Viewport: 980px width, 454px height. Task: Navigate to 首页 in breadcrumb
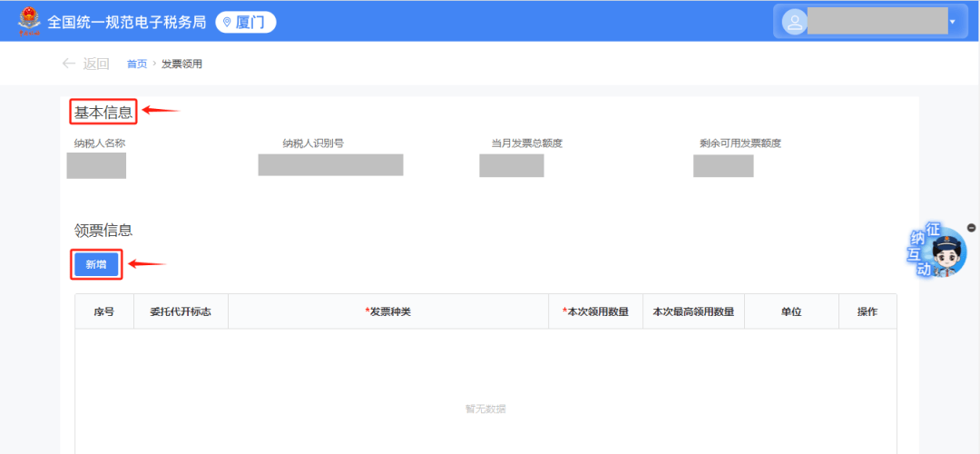(x=137, y=64)
